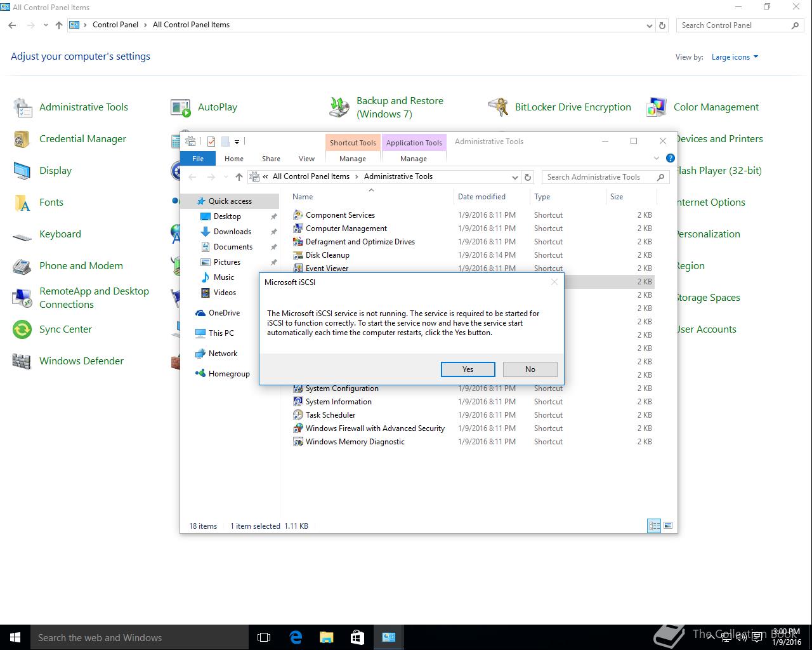
Task: Open the Sync Center icon
Action: click(23, 329)
